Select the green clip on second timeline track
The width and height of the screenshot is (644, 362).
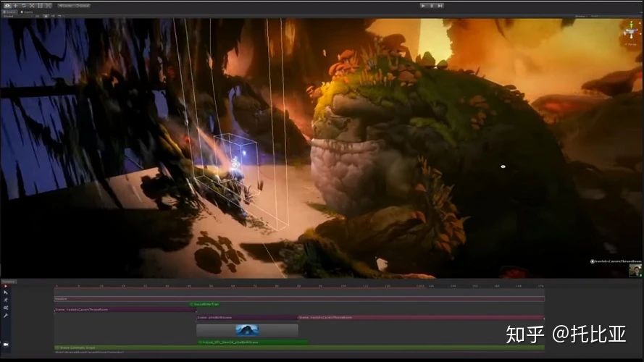click(x=204, y=304)
